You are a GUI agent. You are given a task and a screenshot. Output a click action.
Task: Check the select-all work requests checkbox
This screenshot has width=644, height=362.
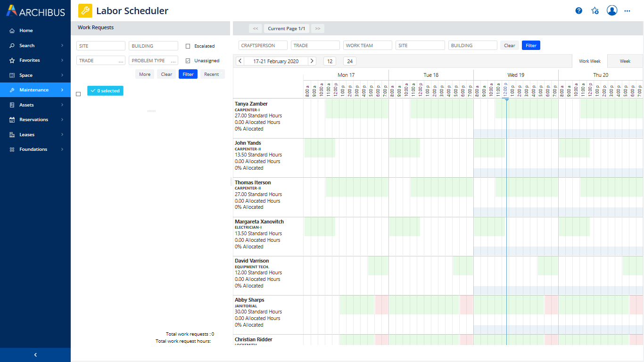[78, 94]
